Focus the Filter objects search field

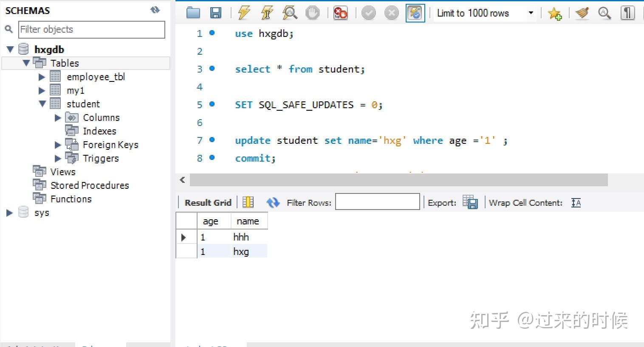[x=92, y=29]
